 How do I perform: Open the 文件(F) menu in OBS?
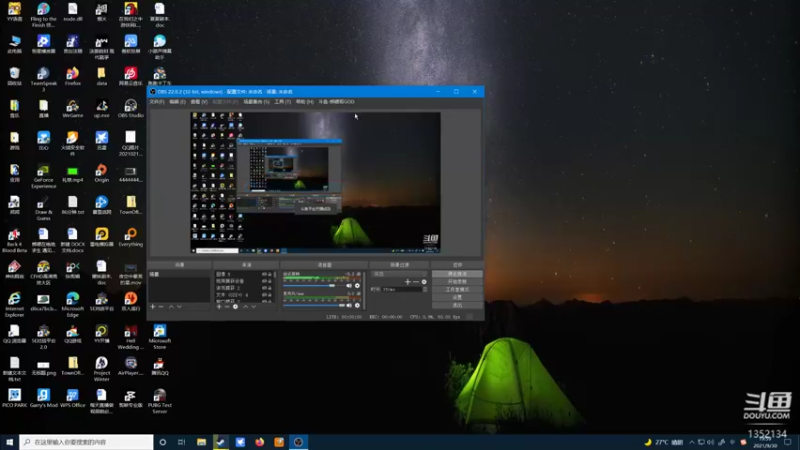(157, 102)
